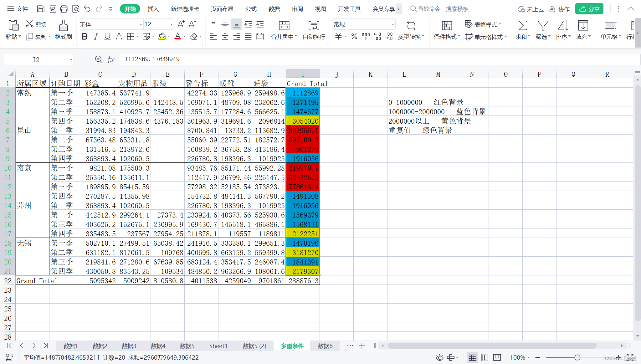
Task: Open the 数据 (Data) ribbon tab
Action: [x=274, y=9]
